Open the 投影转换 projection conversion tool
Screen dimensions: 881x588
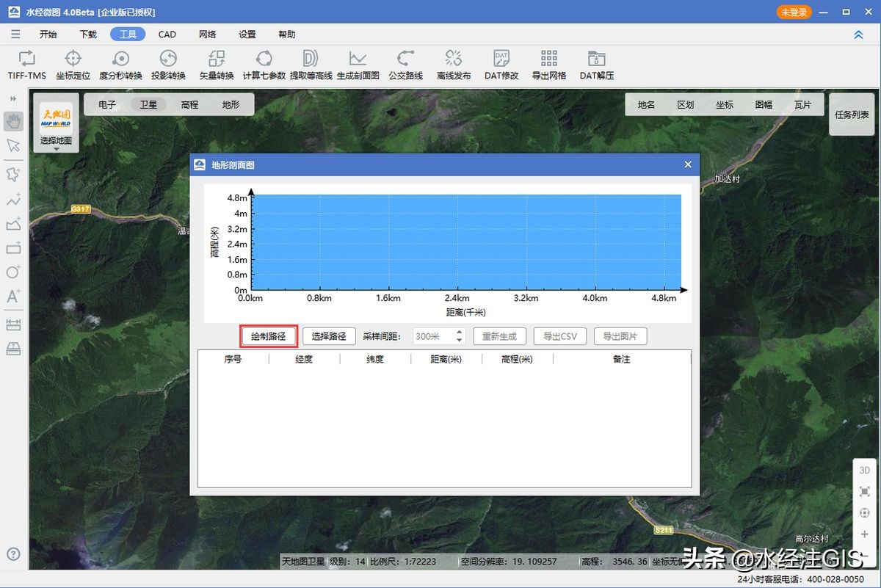tap(168, 59)
